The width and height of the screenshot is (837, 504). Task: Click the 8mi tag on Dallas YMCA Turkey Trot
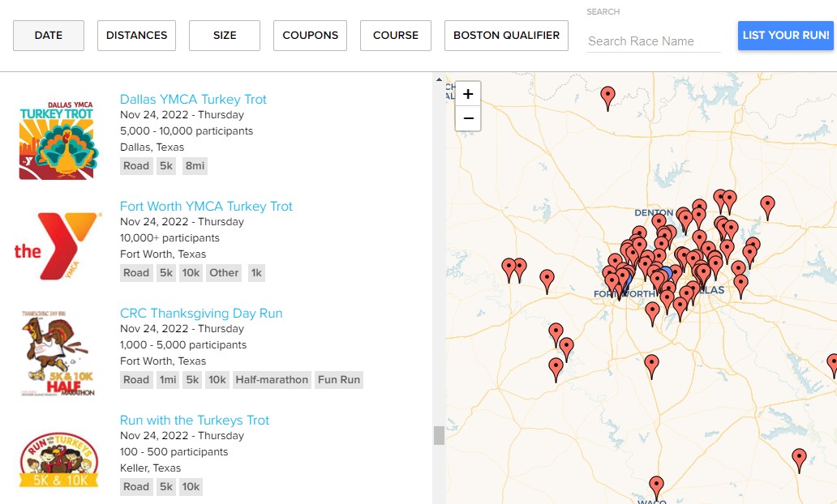click(x=195, y=166)
